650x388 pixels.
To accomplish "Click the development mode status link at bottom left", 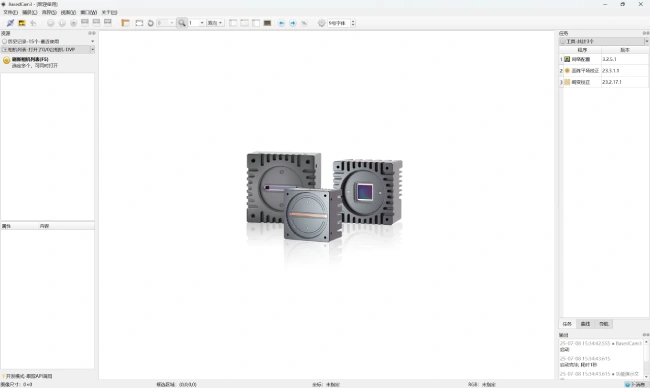I will [27, 376].
